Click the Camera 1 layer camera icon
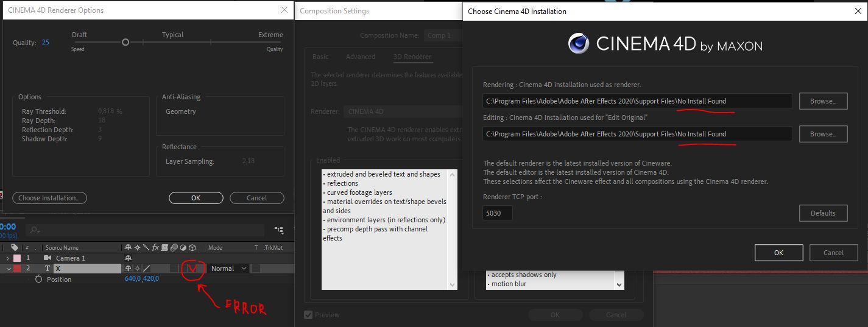Screen dimensions: 868x327 click(x=48, y=258)
